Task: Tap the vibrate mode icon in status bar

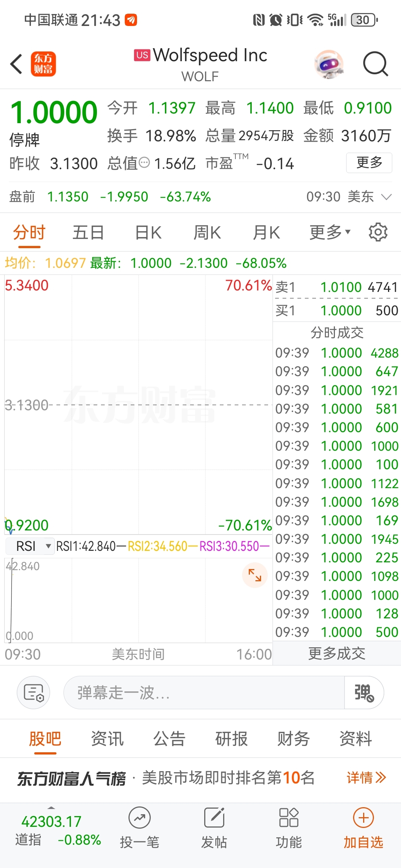Action: coord(295,20)
